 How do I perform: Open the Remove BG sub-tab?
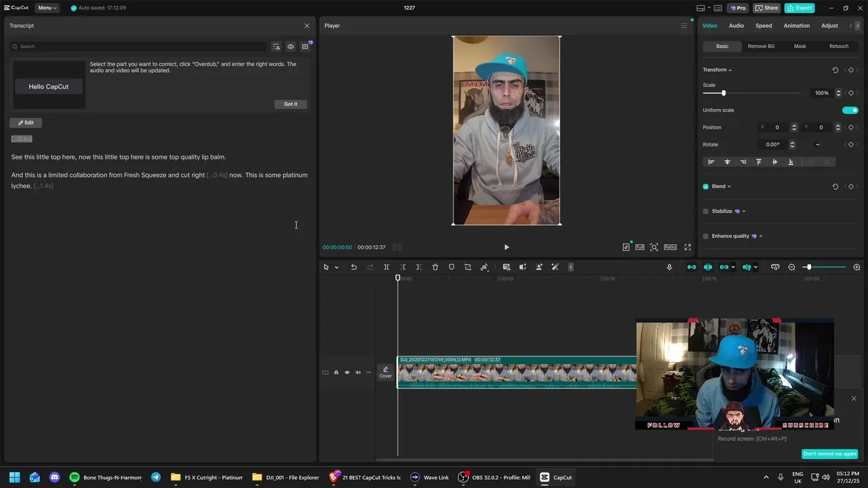tap(761, 46)
